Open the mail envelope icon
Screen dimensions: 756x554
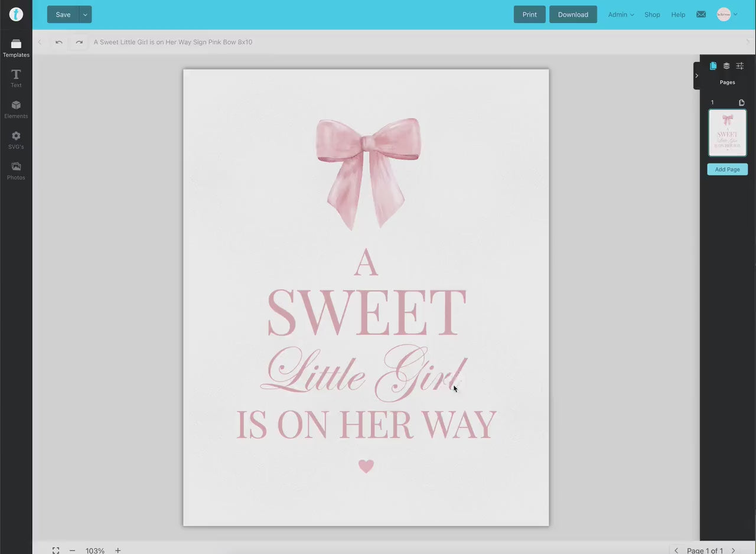point(701,14)
